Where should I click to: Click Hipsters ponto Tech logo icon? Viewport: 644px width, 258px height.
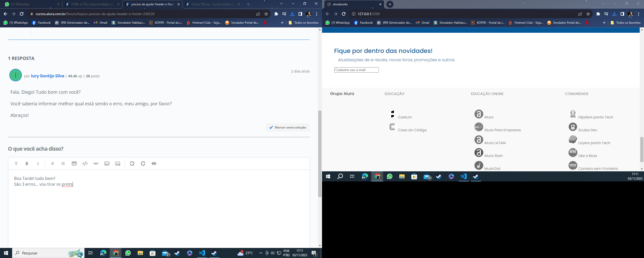[573, 114]
